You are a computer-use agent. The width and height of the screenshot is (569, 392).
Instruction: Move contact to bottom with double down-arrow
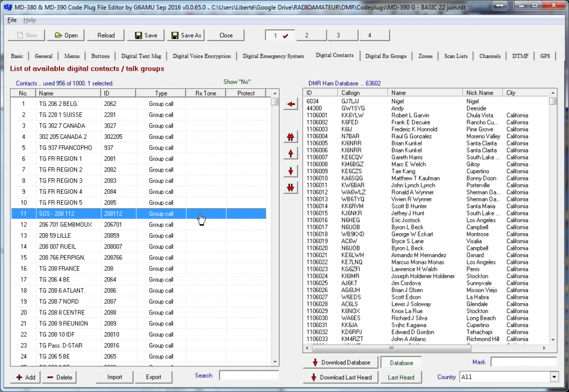coord(290,188)
